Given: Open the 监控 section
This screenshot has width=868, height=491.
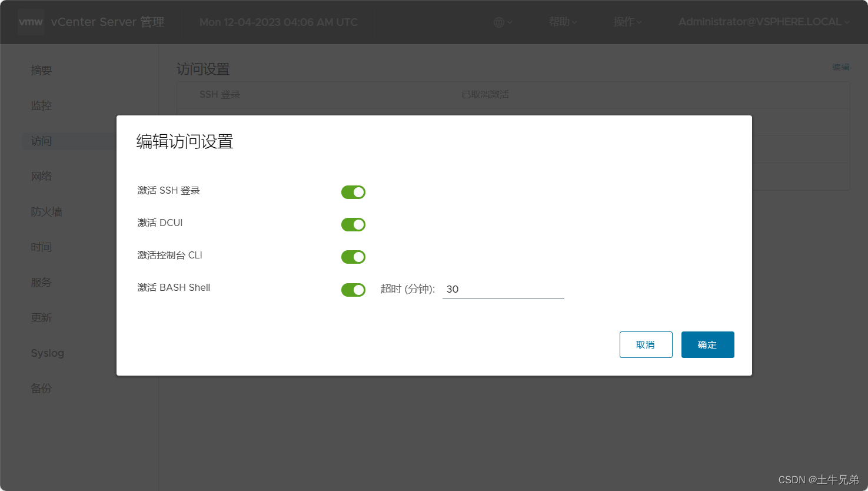Looking at the screenshot, I should [x=41, y=105].
